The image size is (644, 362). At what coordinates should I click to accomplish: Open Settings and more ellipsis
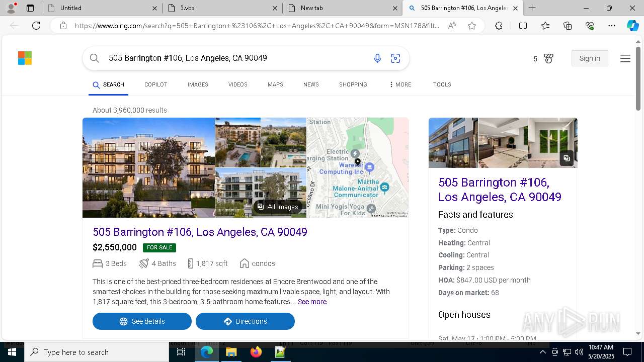[x=612, y=26]
